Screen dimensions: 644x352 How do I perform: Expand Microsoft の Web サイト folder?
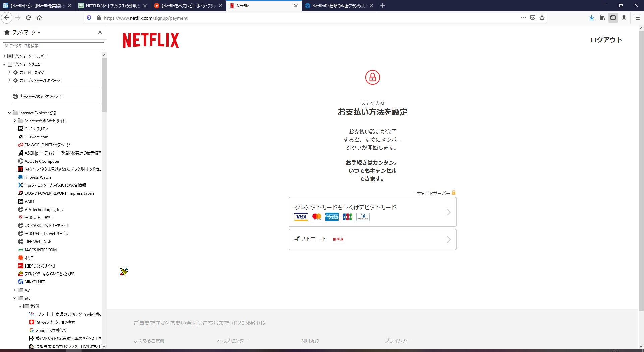tap(15, 121)
